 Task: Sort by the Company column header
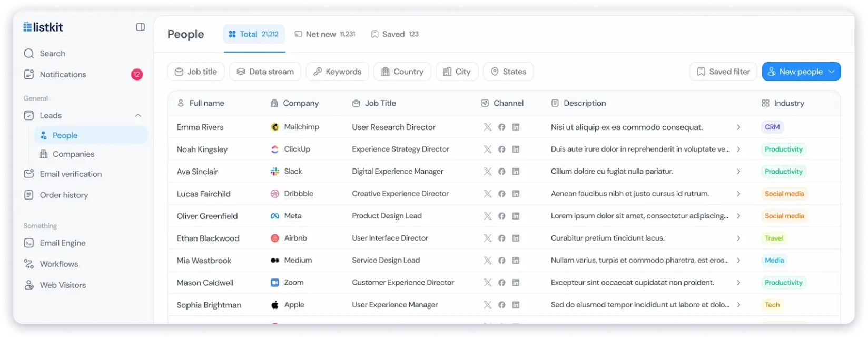point(294,103)
